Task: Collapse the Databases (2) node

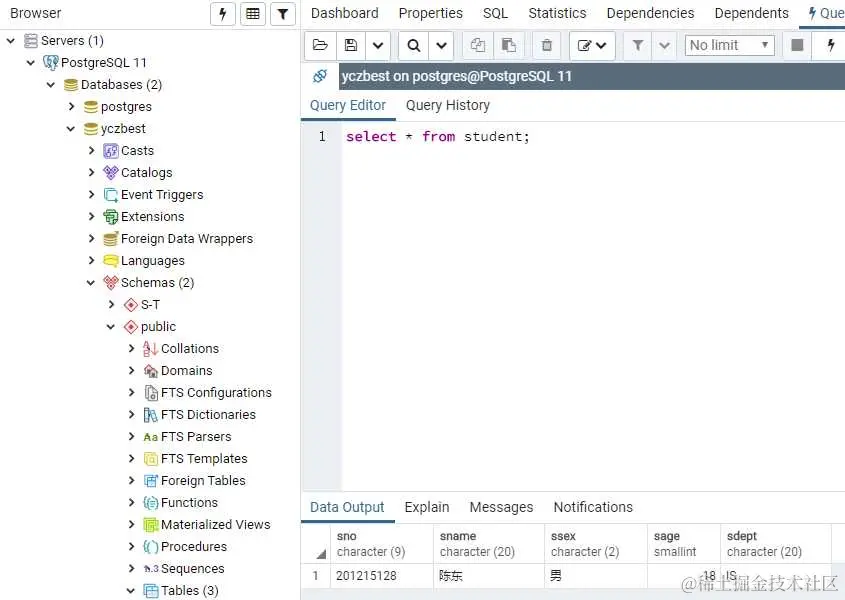Action: click(x=51, y=85)
